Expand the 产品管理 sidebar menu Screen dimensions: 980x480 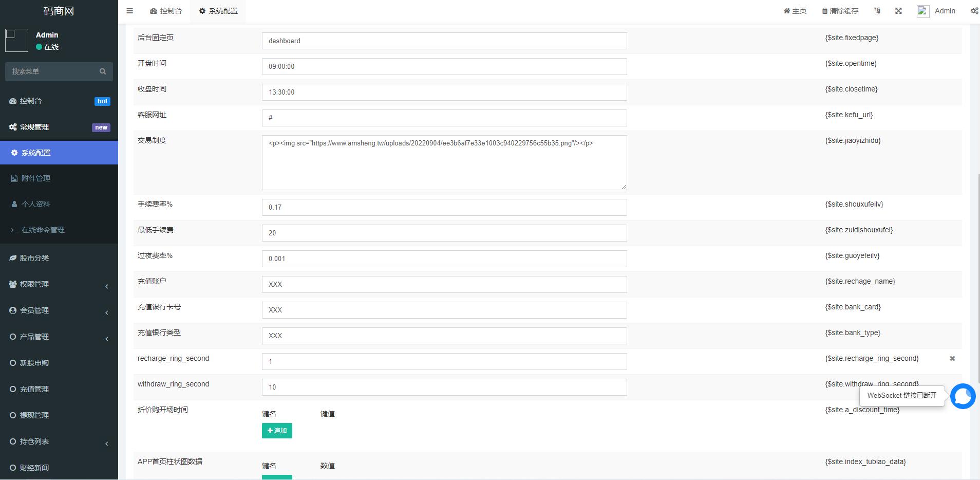[59, 337]
